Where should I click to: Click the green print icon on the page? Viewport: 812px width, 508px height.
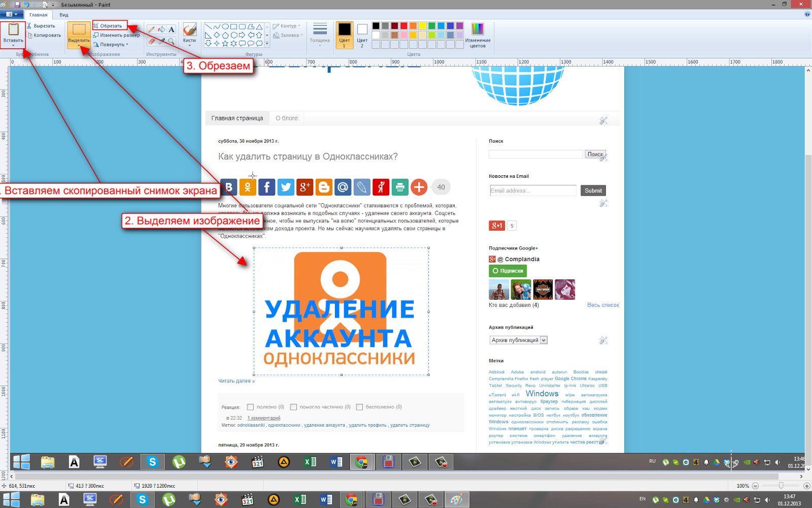coord(400,187)
